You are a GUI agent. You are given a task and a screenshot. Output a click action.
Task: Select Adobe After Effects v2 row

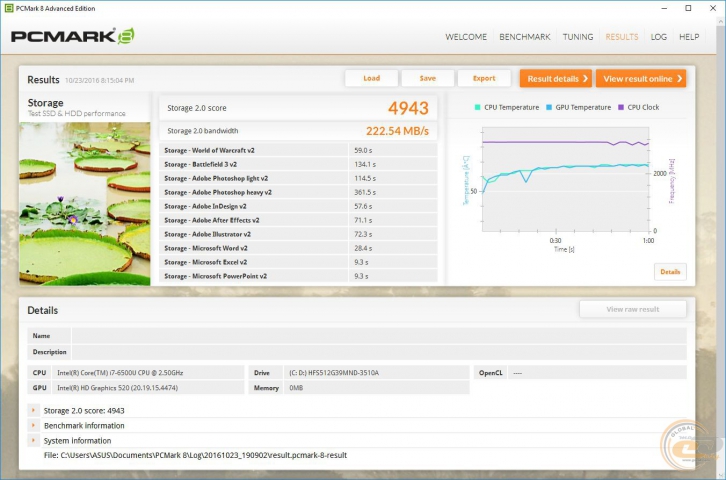tap(299, 220)
